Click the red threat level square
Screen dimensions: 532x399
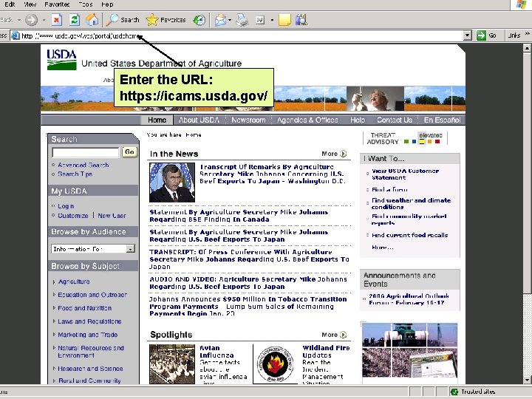(437, 141)
